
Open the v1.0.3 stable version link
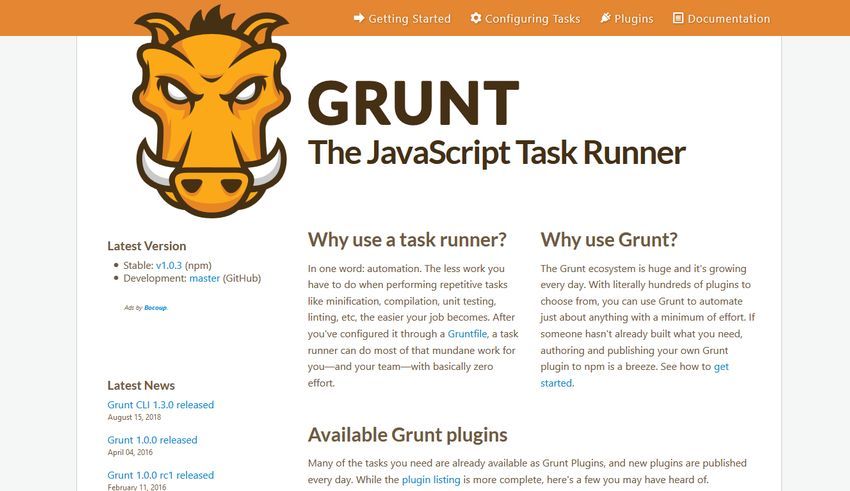[x=169, y=266]
